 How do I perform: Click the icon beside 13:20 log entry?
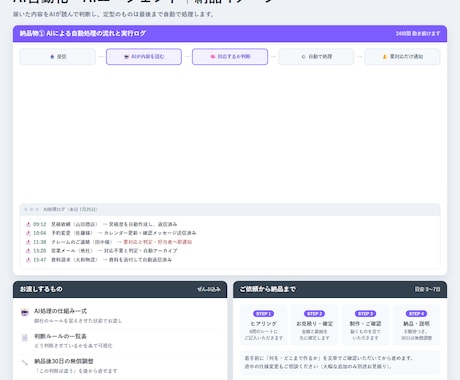(x=28, y=251)
